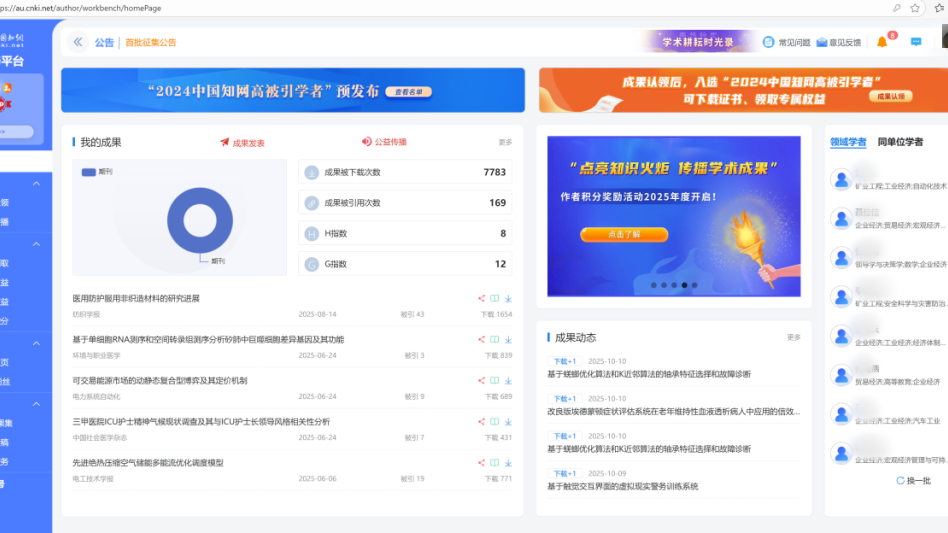Share the 基于单细胞RNA测序 article

[481, 339]
